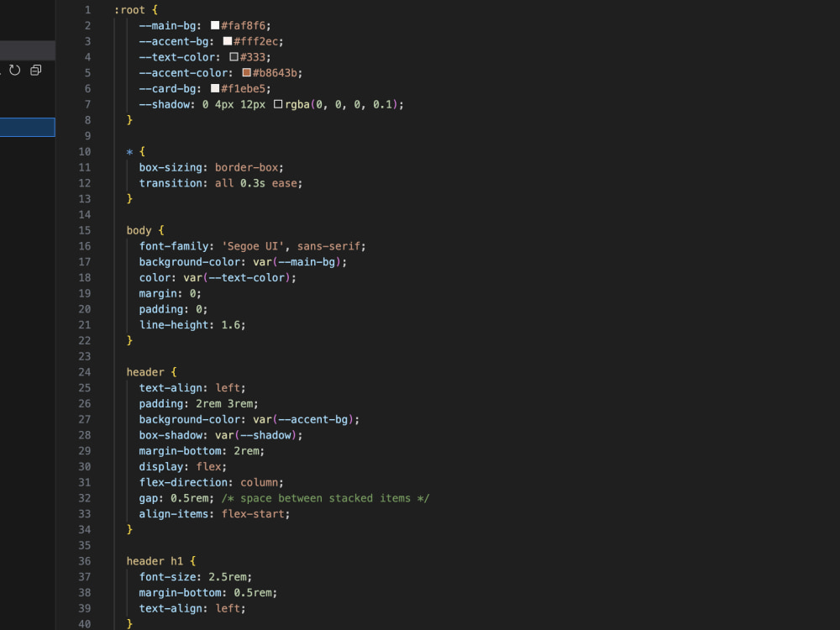Click 'padding: 2rem 3rem' on line 26
The height and width of the screenshot is (630, 840).
coord(196,403)
